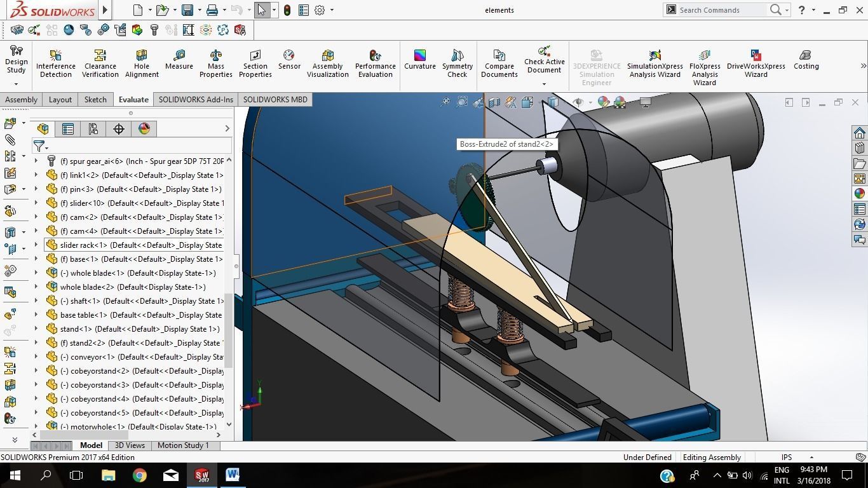Show the ConfigurationManager panel tab
This screenshot has width=868, height=488.
93,129
